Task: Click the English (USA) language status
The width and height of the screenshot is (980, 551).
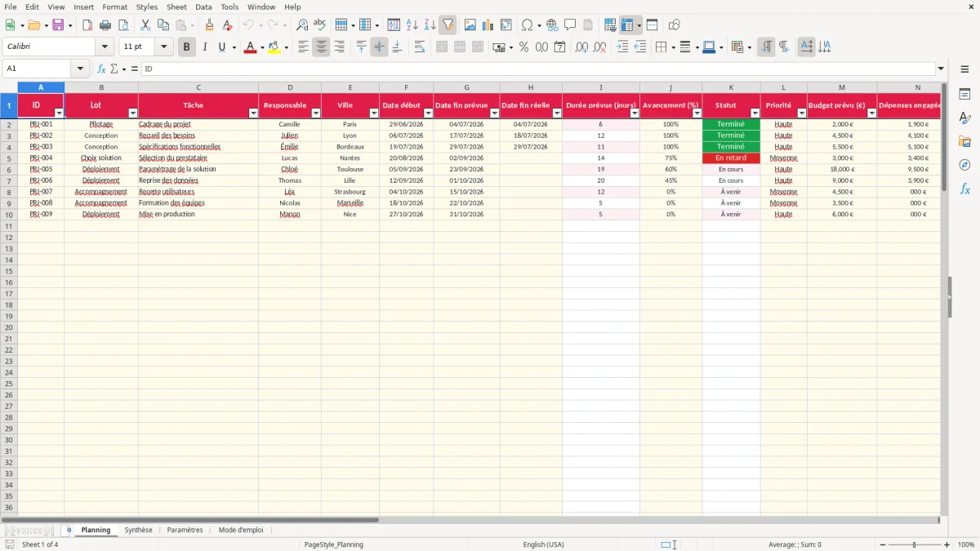Action: 543,544
